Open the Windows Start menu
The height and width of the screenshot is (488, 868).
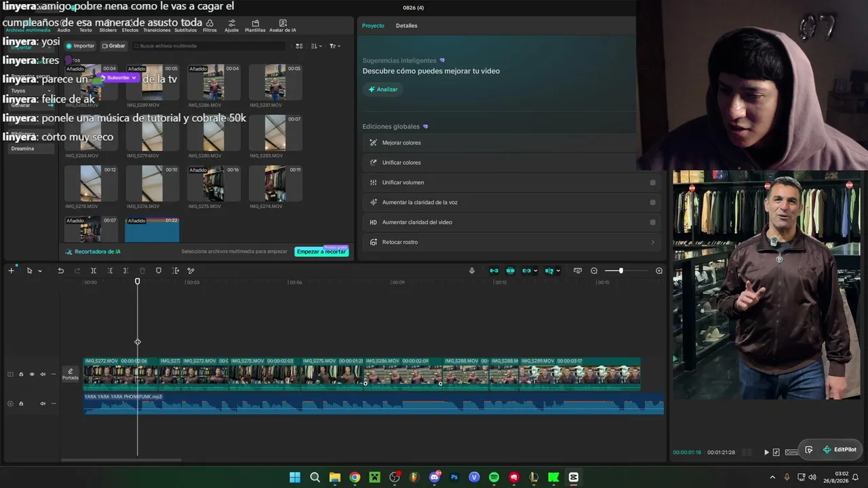point(295,477)
